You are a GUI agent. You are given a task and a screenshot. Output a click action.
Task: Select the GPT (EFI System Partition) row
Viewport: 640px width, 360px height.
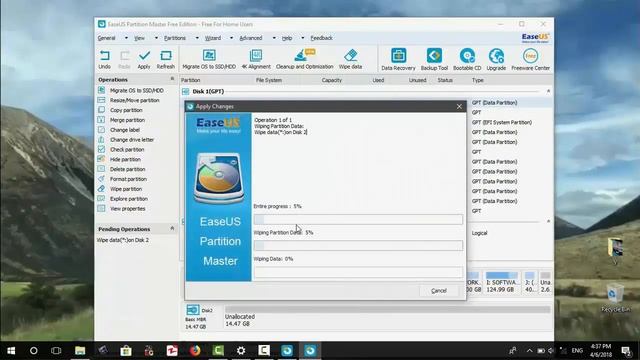[x=502, y=122]
